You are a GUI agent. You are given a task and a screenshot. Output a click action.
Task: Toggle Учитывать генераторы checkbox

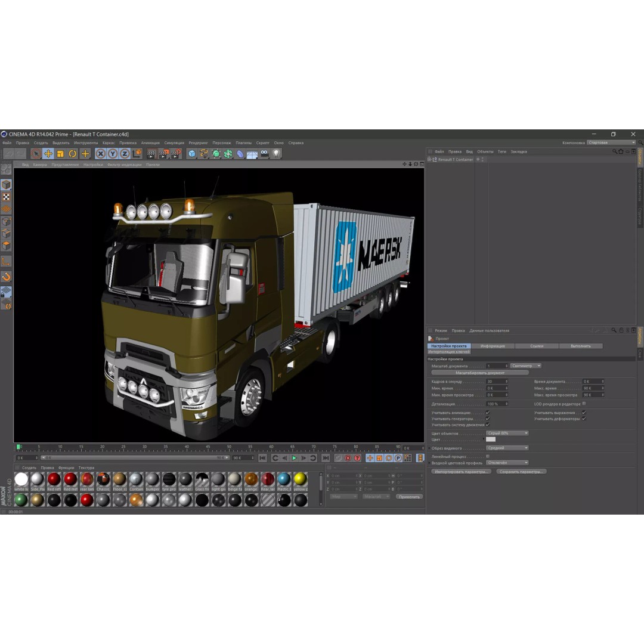point(488,419)
